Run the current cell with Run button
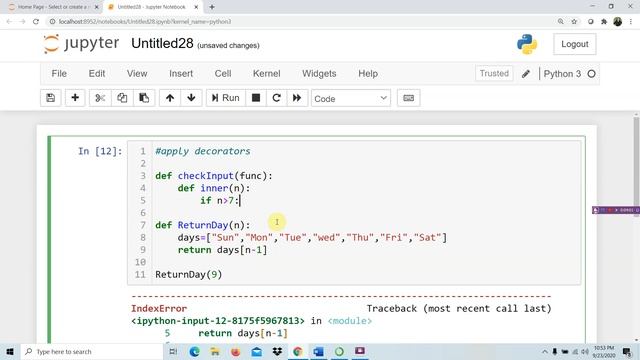 225,98
